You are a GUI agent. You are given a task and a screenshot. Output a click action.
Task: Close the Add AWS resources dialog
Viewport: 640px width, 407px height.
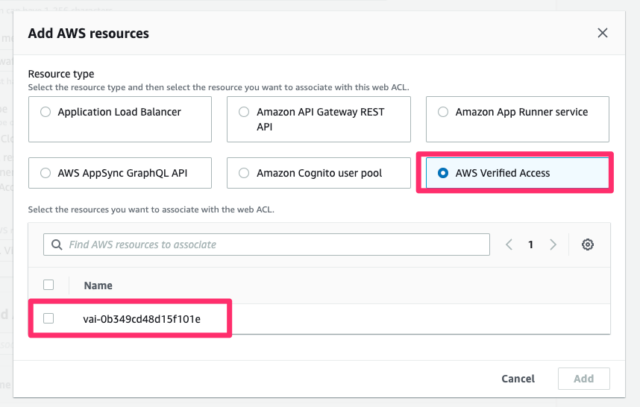coord(602,33)
